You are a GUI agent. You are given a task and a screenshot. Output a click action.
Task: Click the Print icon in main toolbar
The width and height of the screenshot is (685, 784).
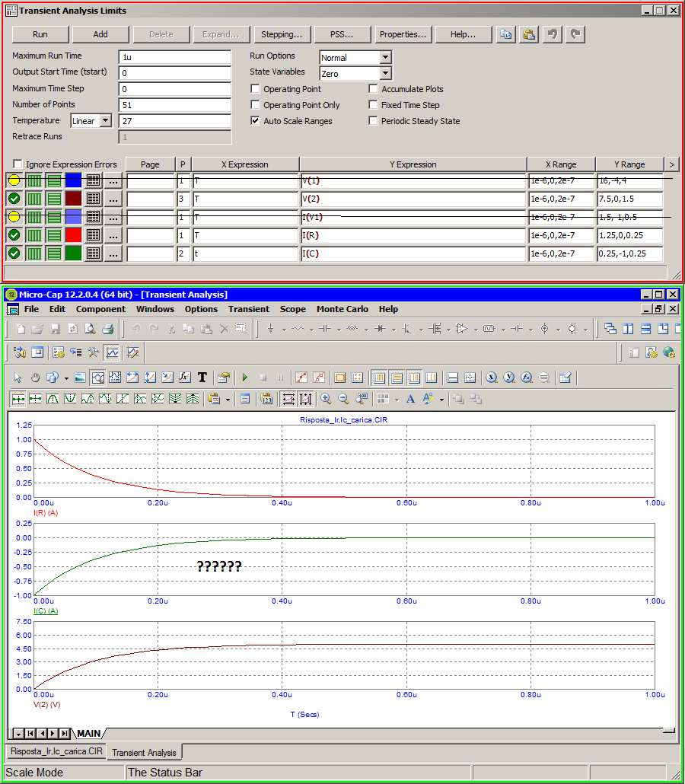click(x=107, y=330)
